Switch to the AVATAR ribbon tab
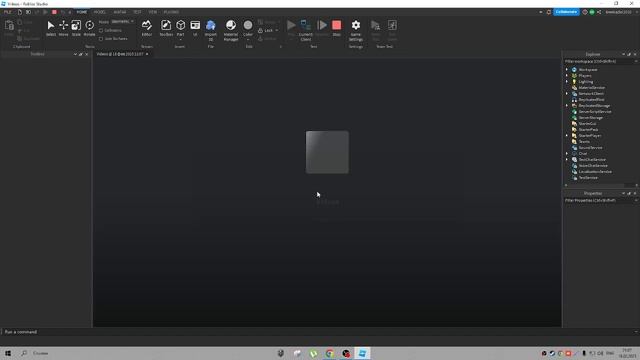The image size is (640, 360). coord(120,12)
